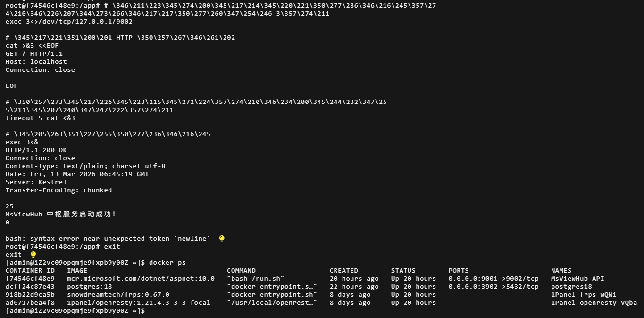The height and width of the screenshot is (318, 644).
Task: Click port mapping 0.0.0.0:9001->9002/tcp
Action: tap(493, 279)
